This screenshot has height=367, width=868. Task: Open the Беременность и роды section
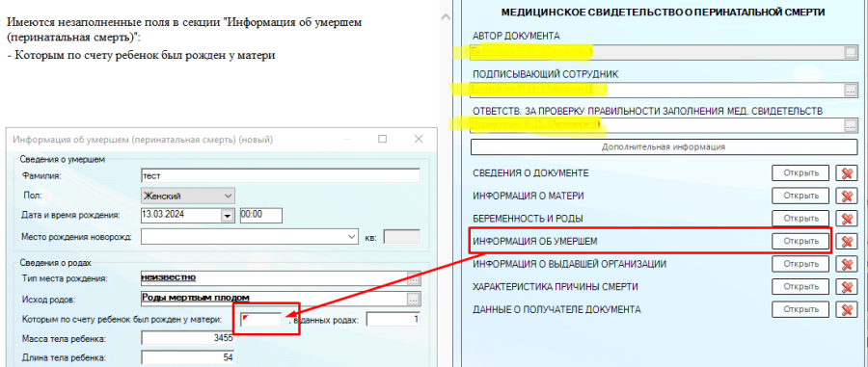coord(800,219)
